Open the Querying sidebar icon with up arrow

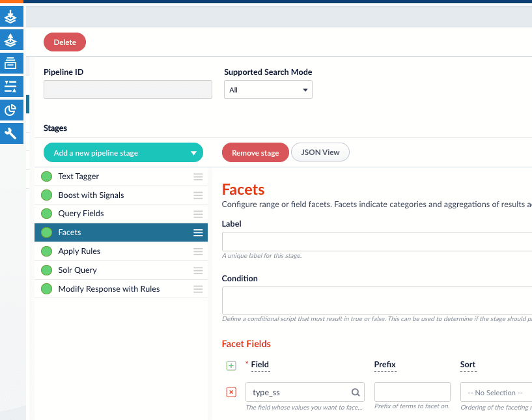11,40
